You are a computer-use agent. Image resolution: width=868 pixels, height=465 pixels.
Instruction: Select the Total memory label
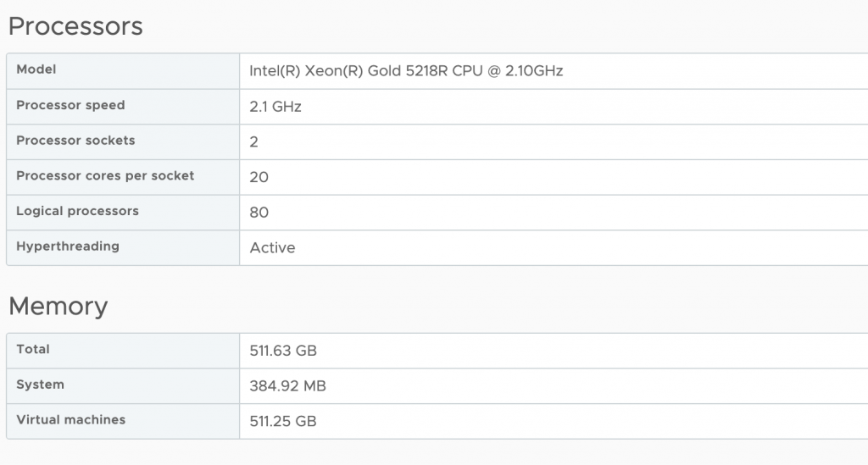33,349
